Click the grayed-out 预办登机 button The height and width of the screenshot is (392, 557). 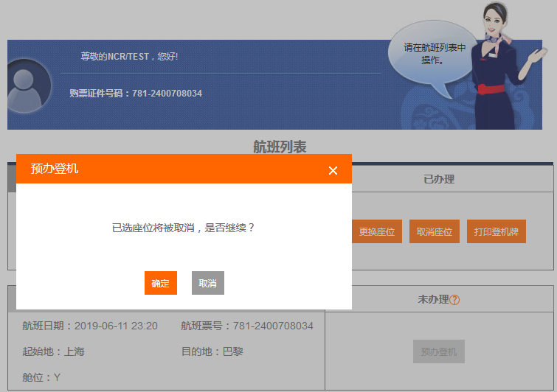click(438, 351)
